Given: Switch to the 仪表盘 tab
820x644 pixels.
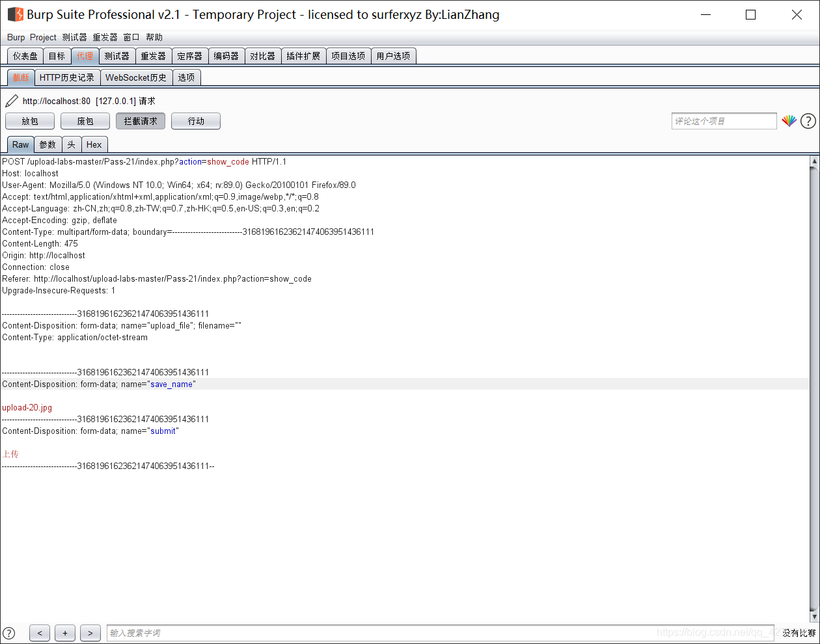Looking at the screenshot, I should coord(25,56).
